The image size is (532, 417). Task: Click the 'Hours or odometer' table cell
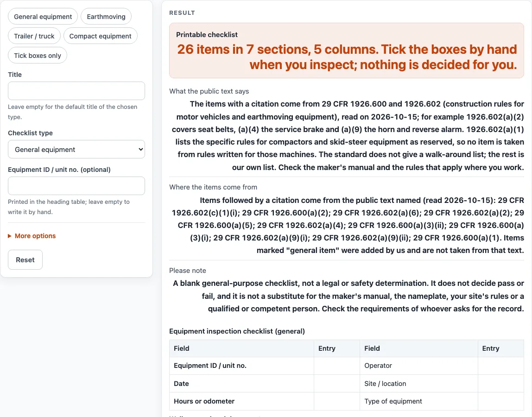coord(241,401)
